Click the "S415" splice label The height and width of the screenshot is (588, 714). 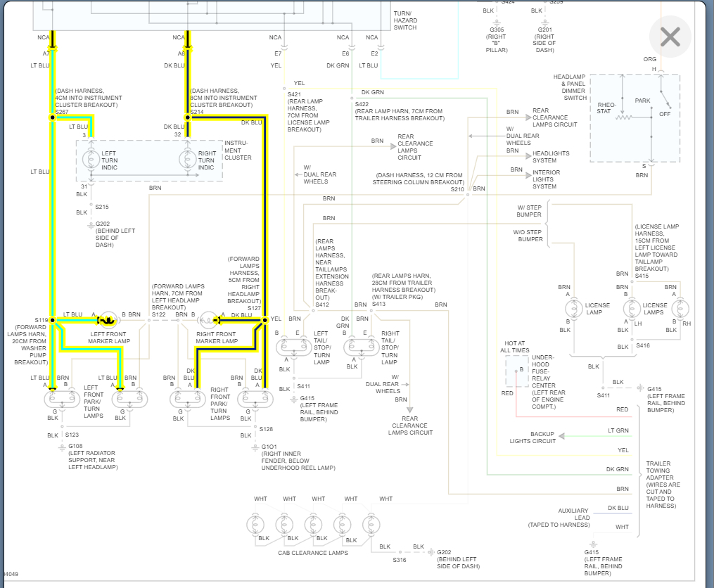pyautogui.click(x=642, y=276)
